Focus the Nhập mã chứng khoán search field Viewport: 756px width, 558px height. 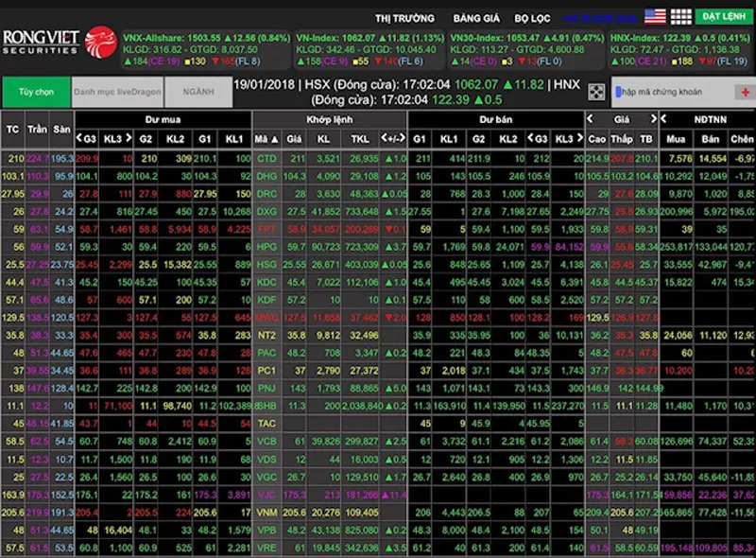point(671,92)
